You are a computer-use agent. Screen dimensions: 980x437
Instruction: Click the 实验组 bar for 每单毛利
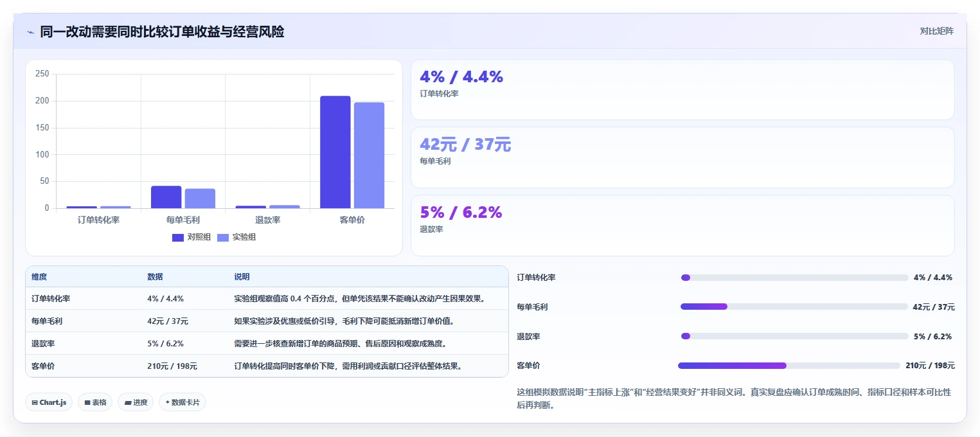coord(200,199)
